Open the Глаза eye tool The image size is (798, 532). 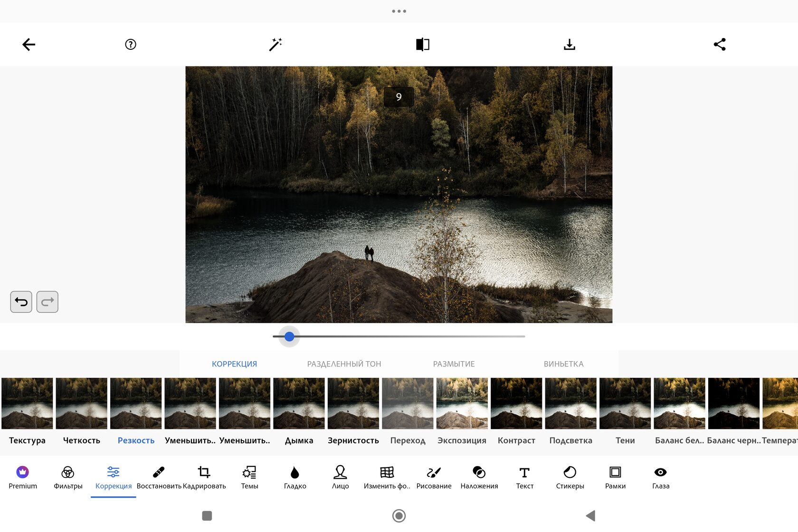coord(661,477)
